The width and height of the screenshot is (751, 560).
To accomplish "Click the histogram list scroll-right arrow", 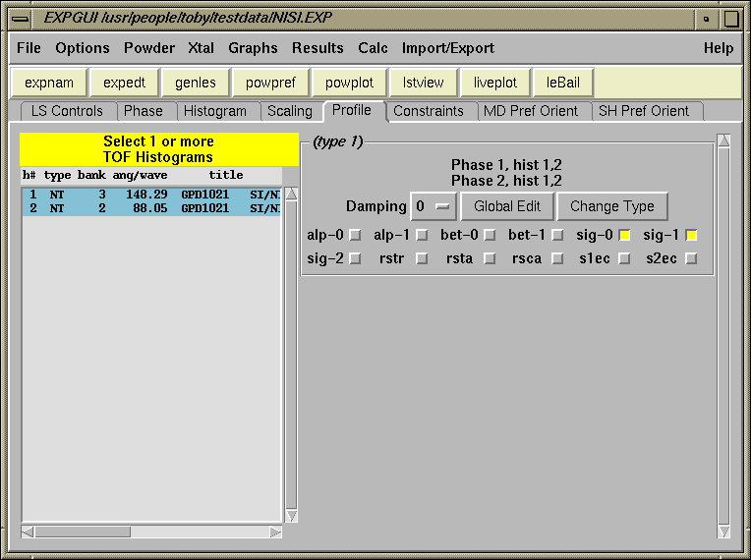I will click(x=275, y=532).
